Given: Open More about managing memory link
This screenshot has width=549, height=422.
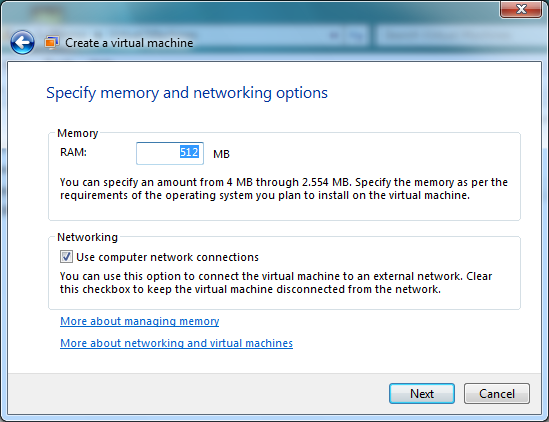Looking at the screenshot, I should (140, 321).
